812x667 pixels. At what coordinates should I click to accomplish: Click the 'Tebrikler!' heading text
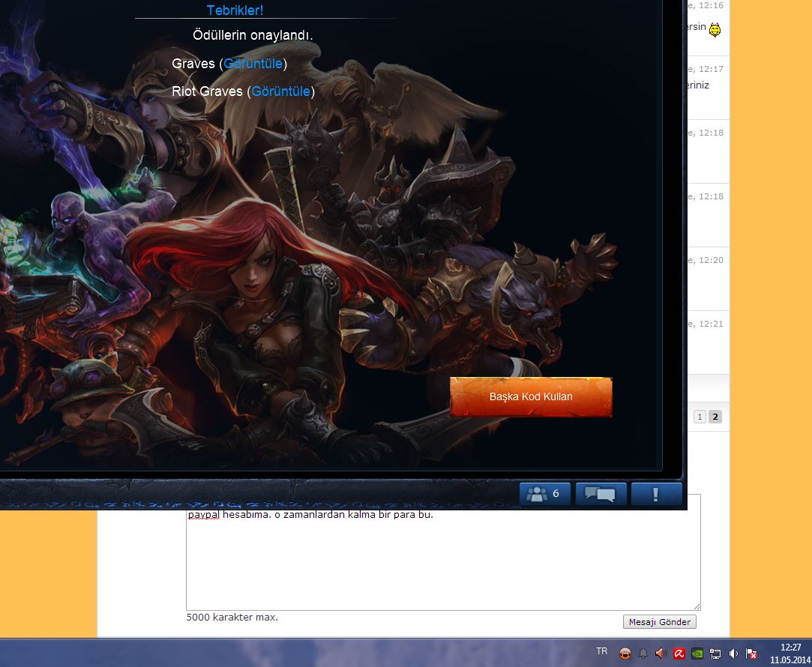(235, 10)
